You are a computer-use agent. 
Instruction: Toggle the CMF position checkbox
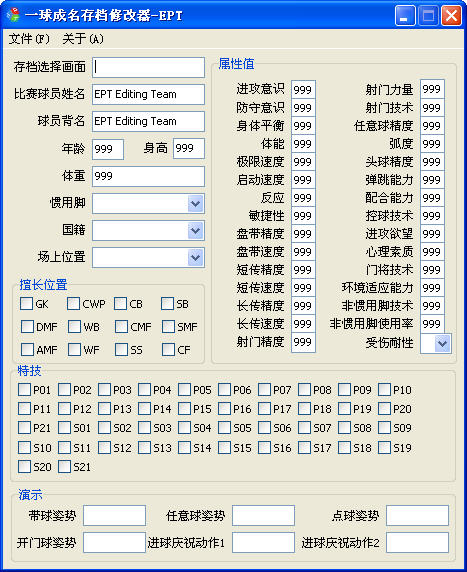coord(121,326)
